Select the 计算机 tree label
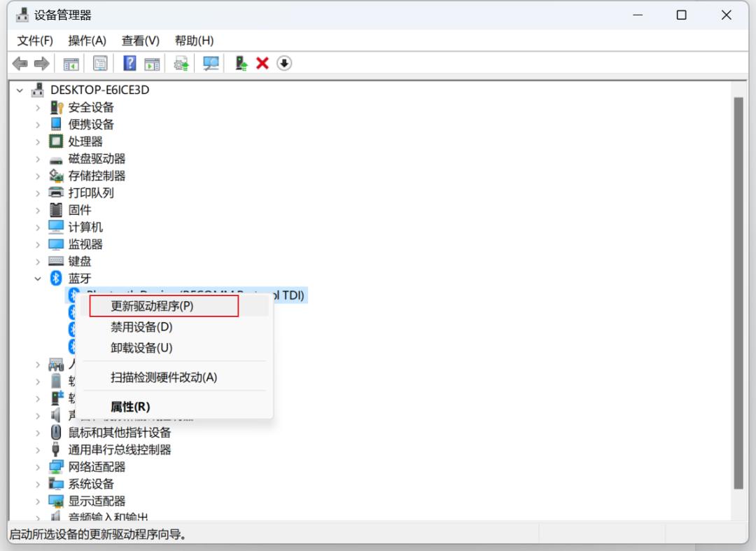 [x=85, y=227]
